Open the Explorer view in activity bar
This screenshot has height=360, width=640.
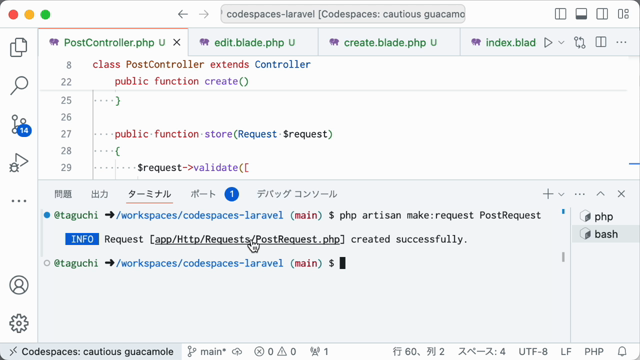tap(19, 47)
